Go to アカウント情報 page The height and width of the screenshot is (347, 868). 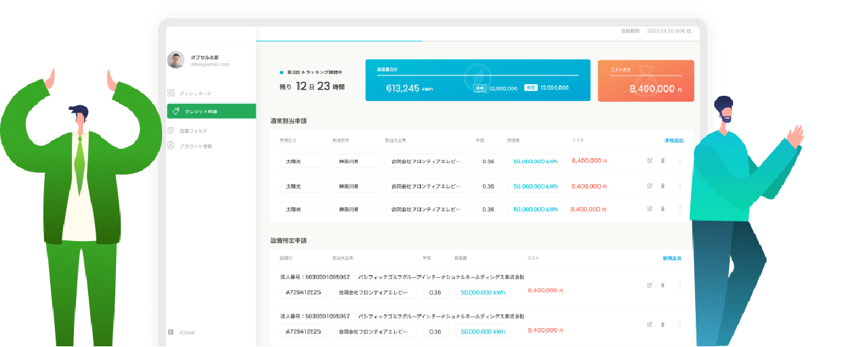pos(195,146)
